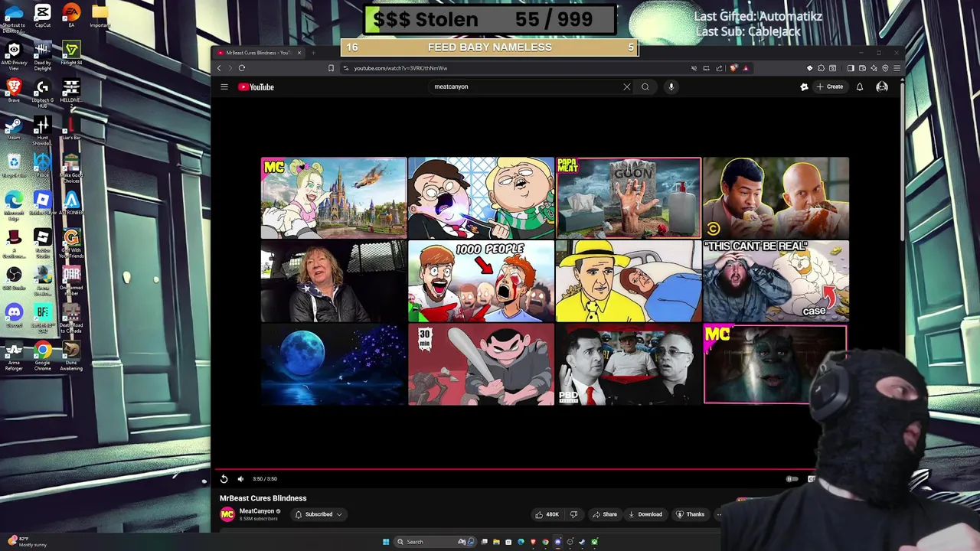Play the yellow hat detective cartoon thumbnail
The width and height of the screenshot is (980, 551).
click(628, 282)
